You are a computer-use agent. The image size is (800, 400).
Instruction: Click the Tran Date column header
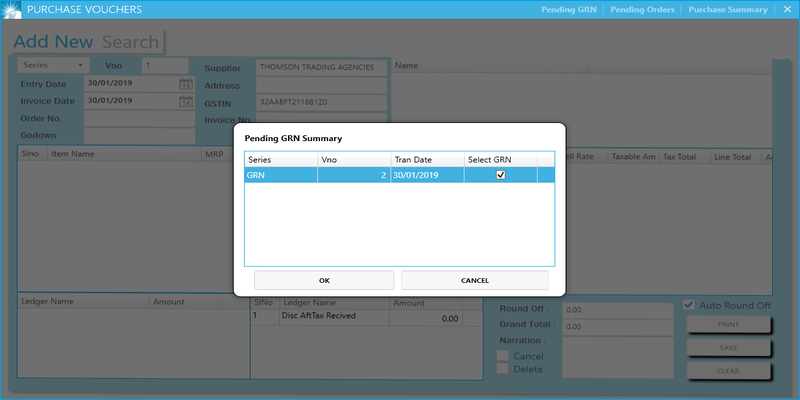tap(427, 159)
